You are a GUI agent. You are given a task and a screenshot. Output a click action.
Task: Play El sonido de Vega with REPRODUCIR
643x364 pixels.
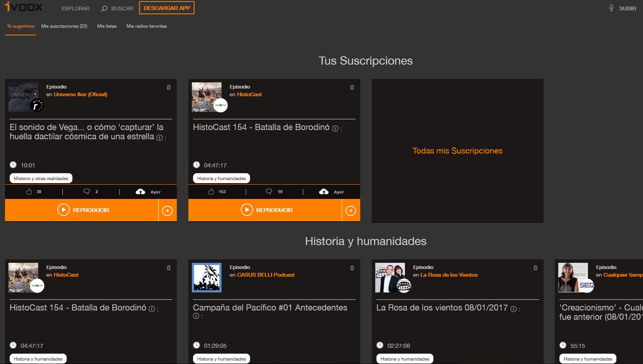82,210
